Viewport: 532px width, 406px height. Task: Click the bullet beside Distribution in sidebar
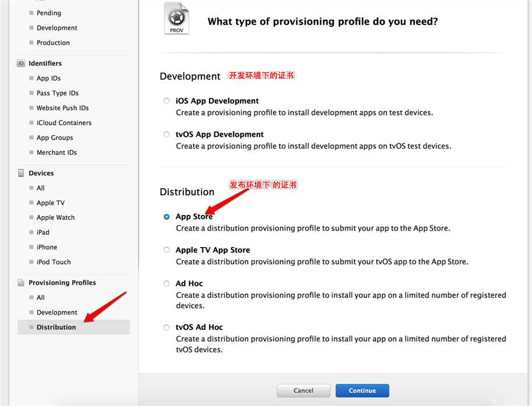click(31, 327)
